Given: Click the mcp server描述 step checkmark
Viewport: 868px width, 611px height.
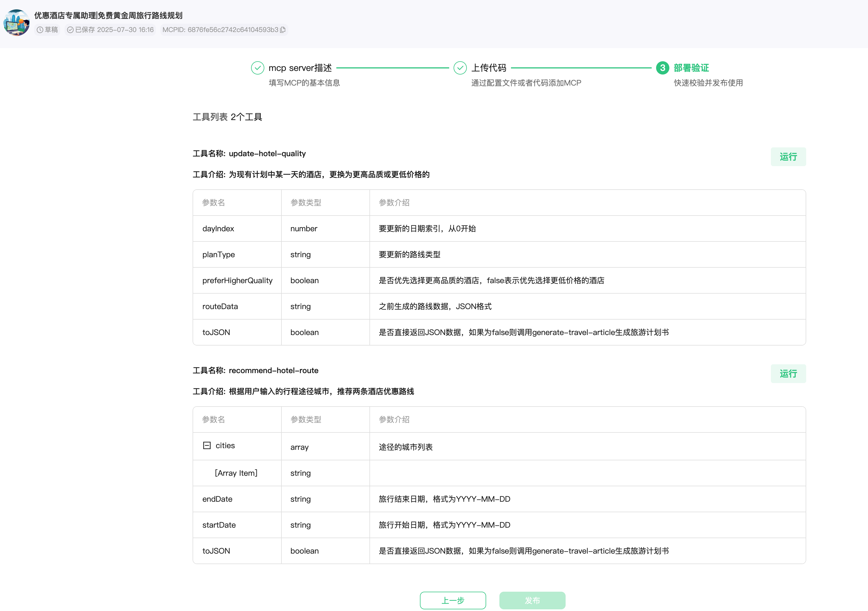Looking at the screenshot, I should 257,68.
